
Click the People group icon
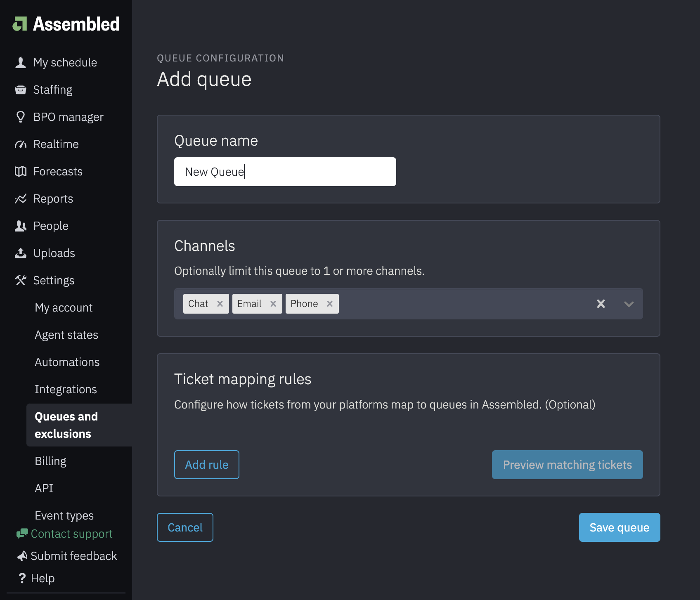(21, 226)
